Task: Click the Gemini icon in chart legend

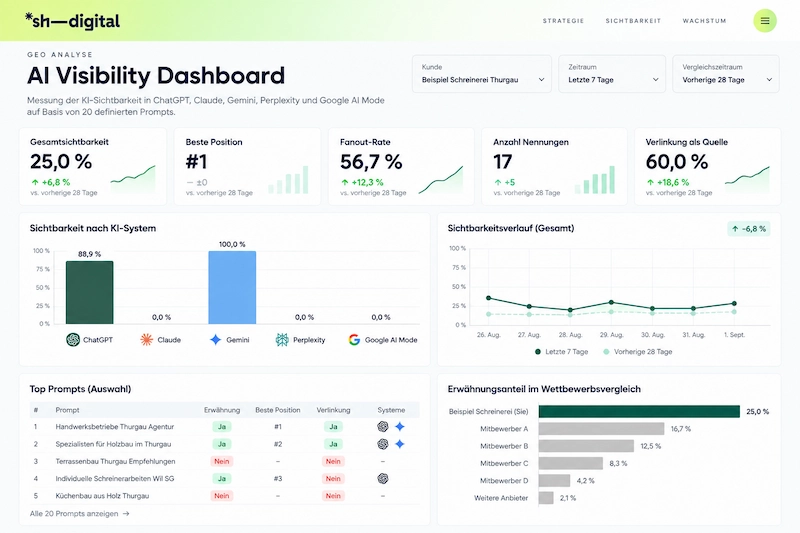Action: click(x=216, y=340)
